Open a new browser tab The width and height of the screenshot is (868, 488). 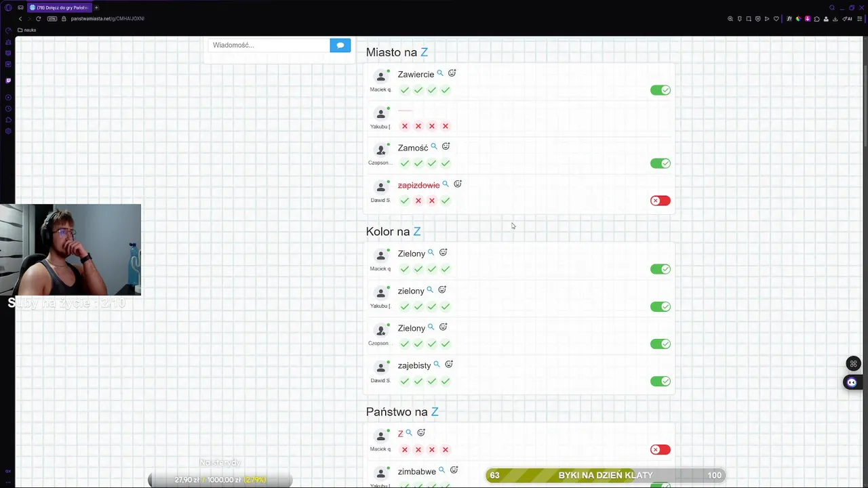click(x=96, y=7)
